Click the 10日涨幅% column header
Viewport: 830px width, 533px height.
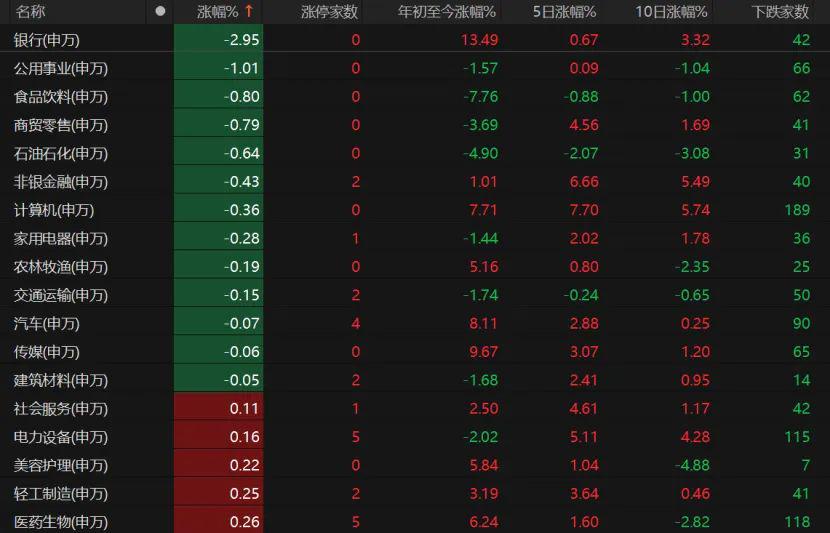[x=671, y=12]
